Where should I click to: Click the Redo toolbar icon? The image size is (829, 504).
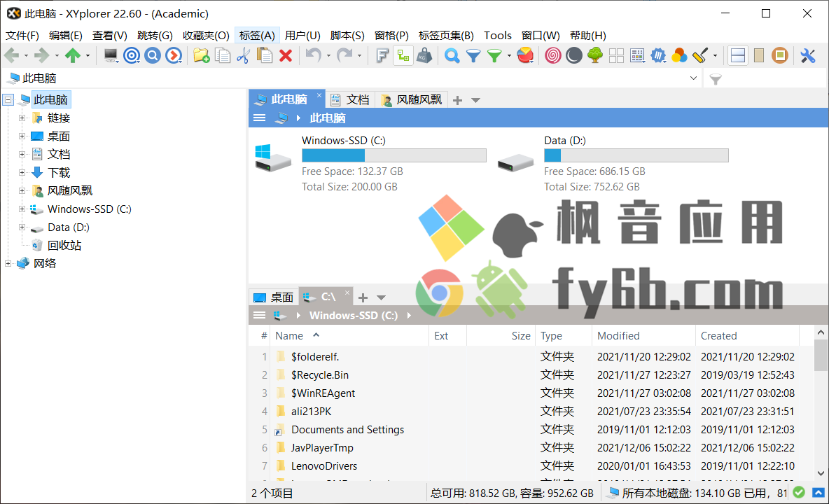(x=344, y=55)
